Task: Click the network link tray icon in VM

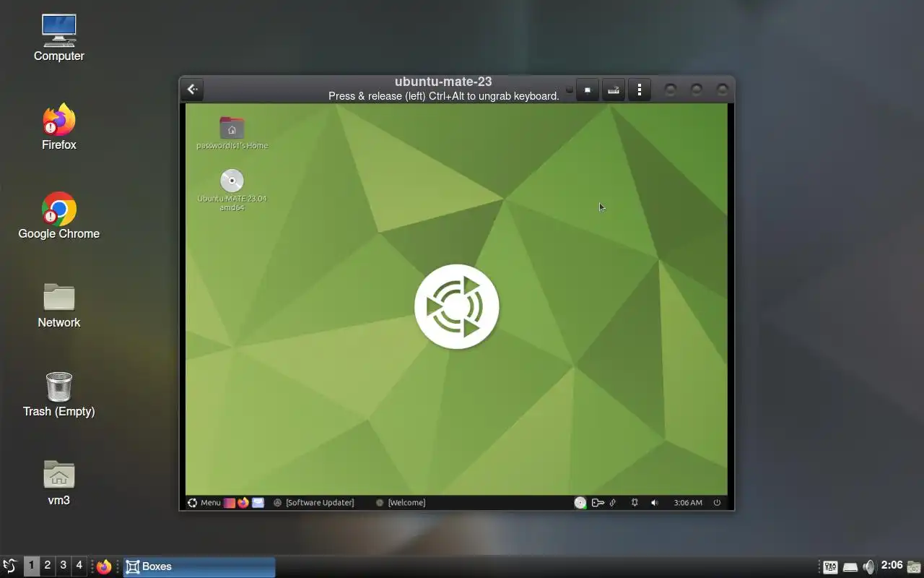Action: (x=613, y=503)
